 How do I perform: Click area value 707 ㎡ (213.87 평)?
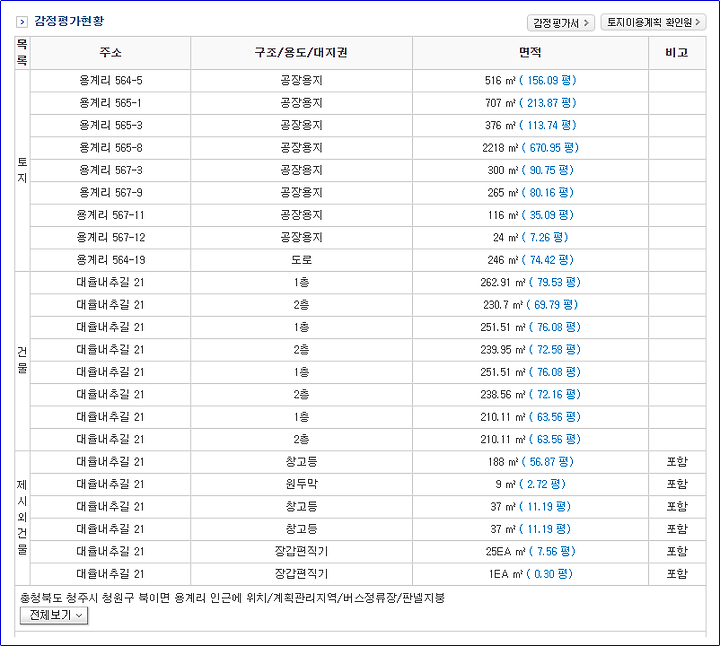click(x=530, y=103)
